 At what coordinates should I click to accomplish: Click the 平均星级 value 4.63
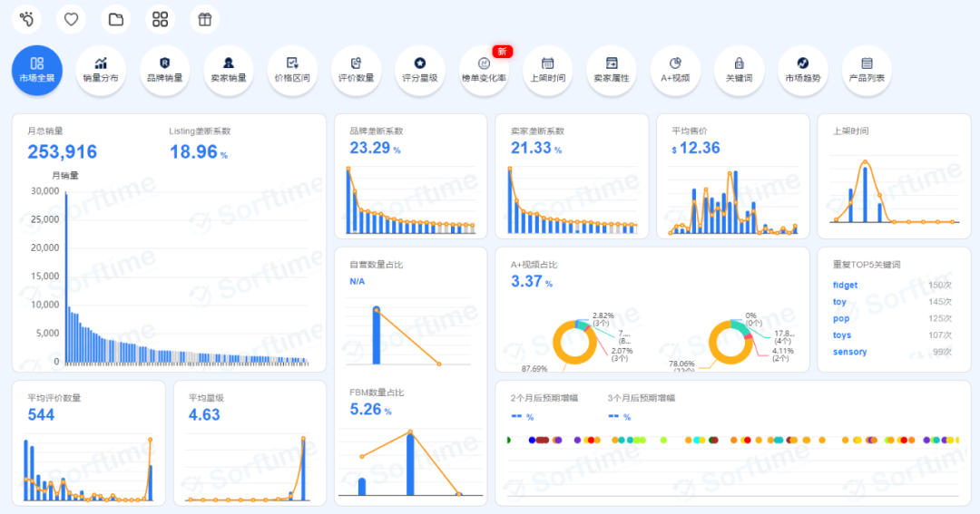204,415
